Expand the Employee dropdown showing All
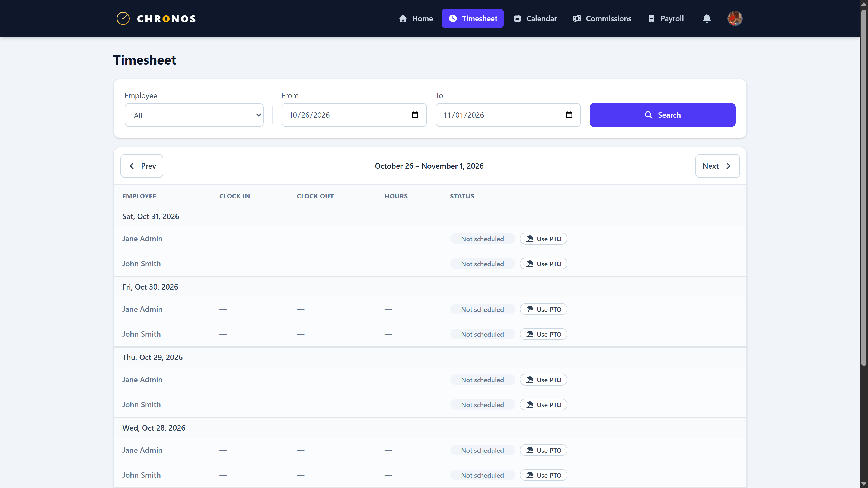 pyautogui.click(x=194, y=115)
